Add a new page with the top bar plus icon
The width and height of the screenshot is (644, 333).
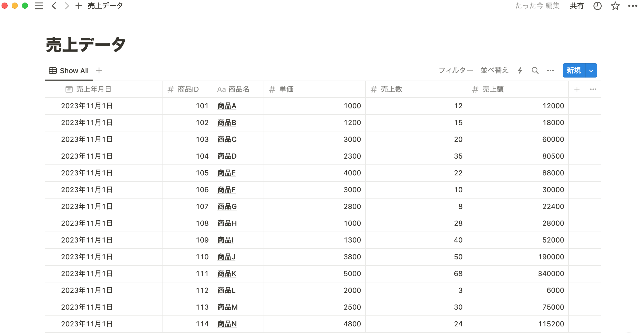click(79, 6)
